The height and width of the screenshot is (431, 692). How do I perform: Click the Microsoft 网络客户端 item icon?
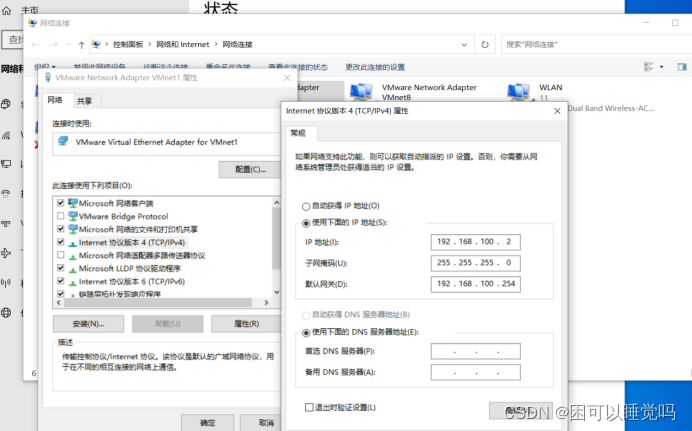click(73, 203)
